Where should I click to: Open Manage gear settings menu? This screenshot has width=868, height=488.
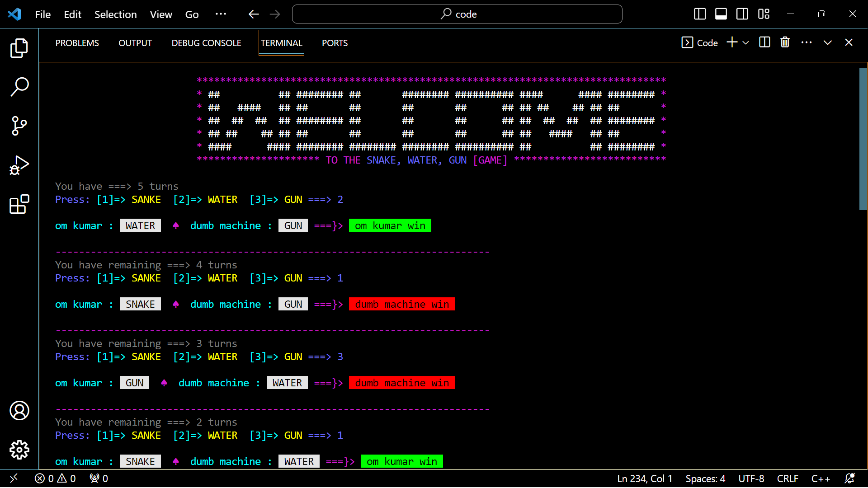click(19, 450)
